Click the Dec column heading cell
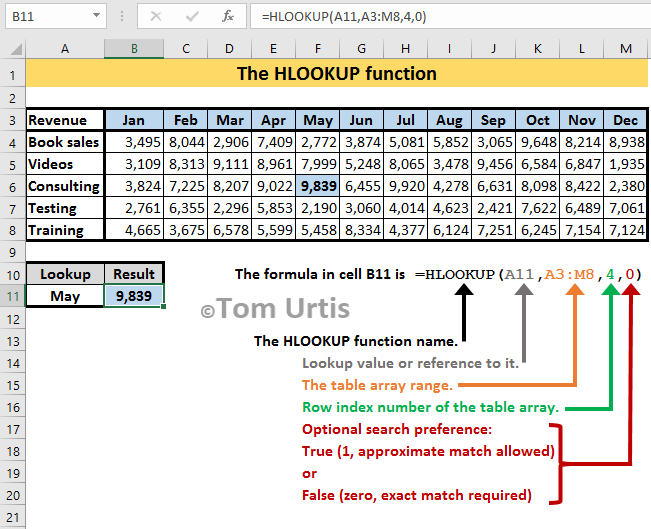This screenshot has width=651, height=529. [x=626, y=120]
